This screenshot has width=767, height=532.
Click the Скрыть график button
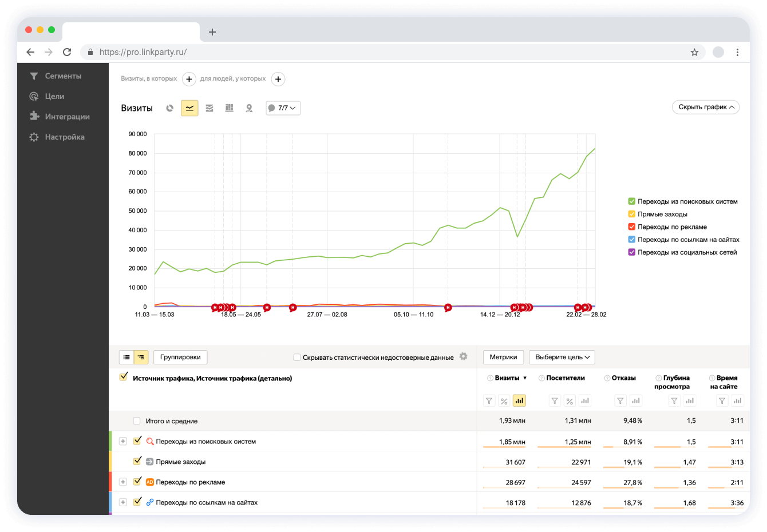(706, 107)
